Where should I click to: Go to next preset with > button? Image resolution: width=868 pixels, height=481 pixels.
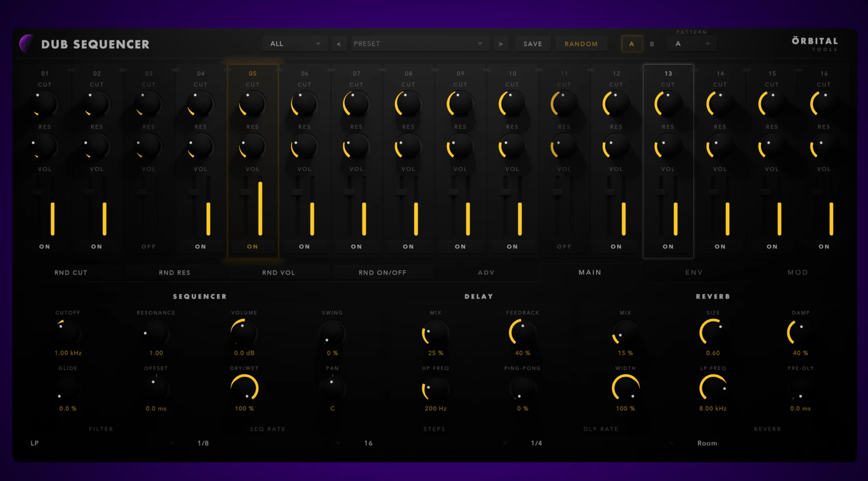(x=501, y=44)
